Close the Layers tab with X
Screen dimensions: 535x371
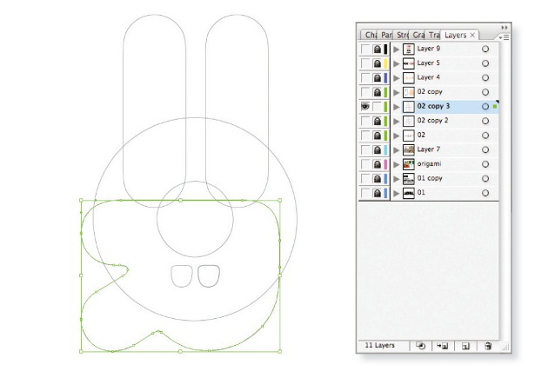point(473,35)
